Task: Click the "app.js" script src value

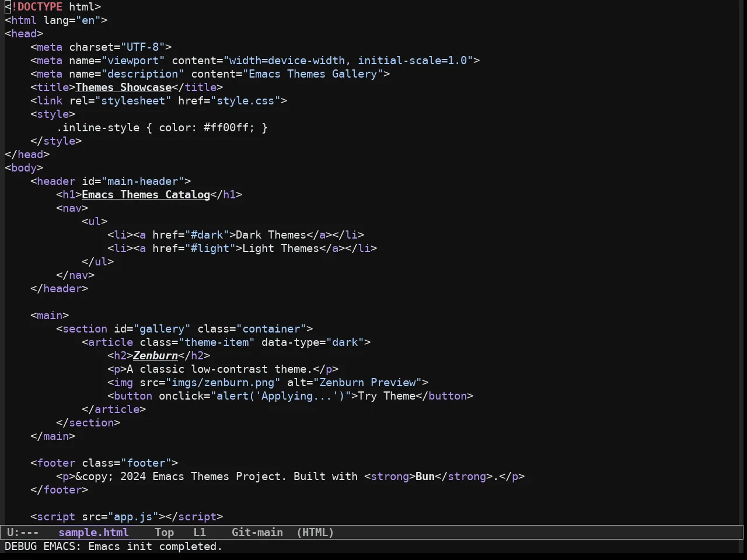Action: pos(133,517)
